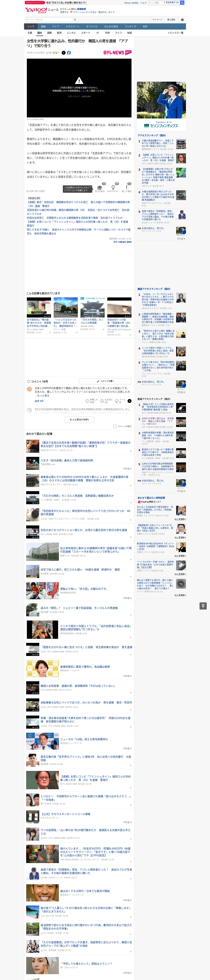
Task: Click ヘルプ link in top bar
Action: [x=143, y=3]
